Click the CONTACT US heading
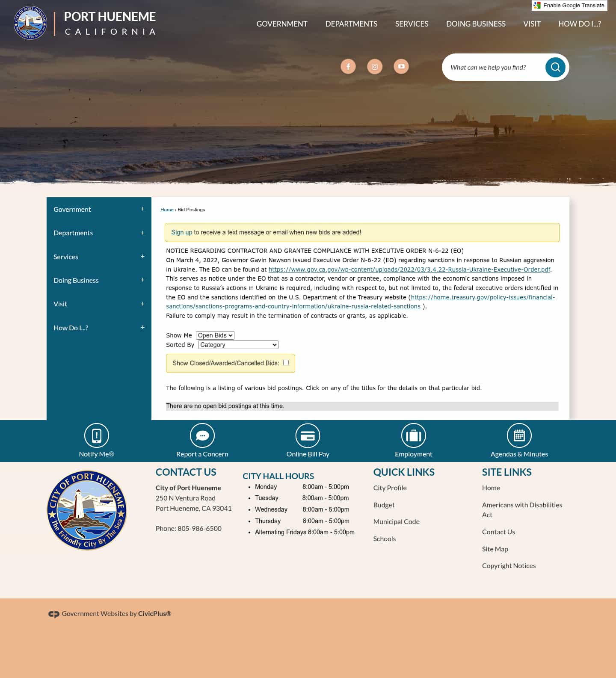The image size is (616, 678). coord(186,472)
